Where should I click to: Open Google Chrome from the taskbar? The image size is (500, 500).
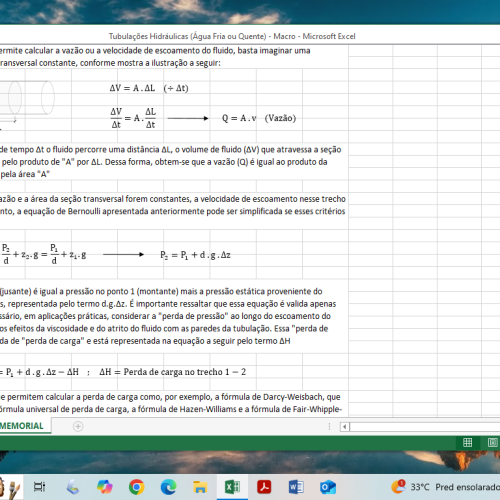tap(137, 487)
